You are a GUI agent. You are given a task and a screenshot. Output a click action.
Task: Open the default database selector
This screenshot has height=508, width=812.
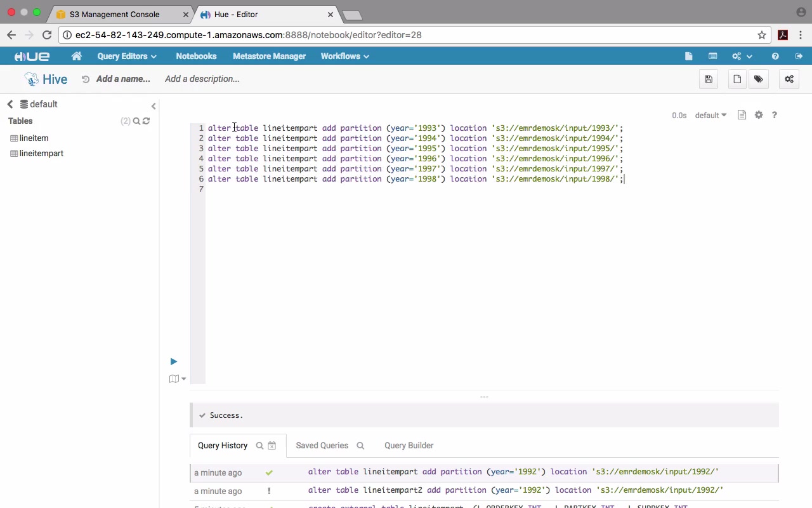point(710,116)
